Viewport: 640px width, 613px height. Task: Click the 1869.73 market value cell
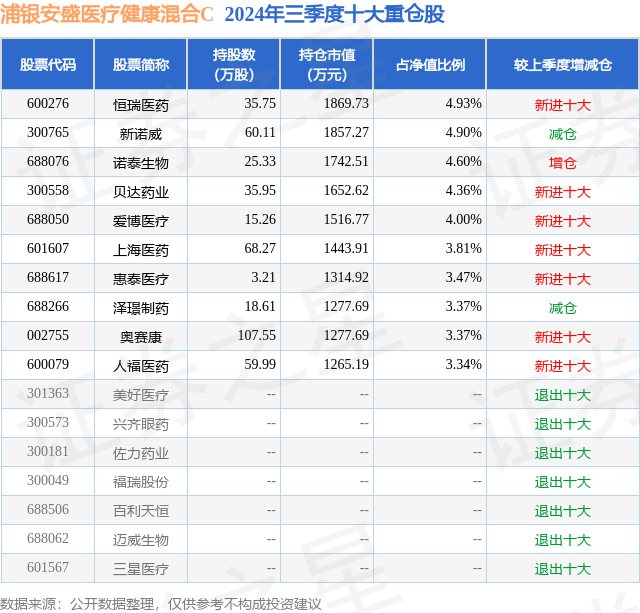click(346, 104)
